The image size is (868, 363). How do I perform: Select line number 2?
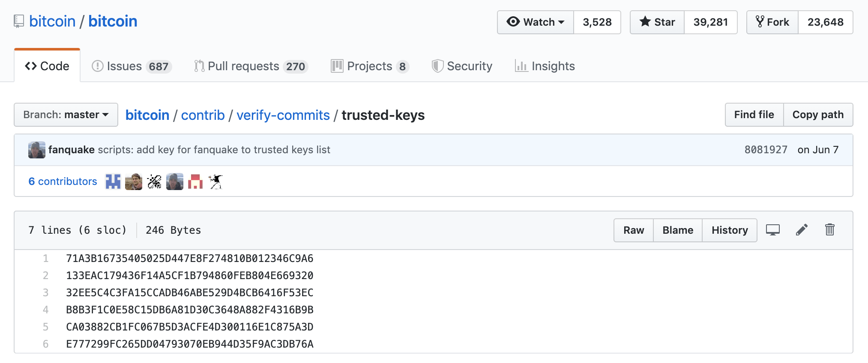pos(45,275)
